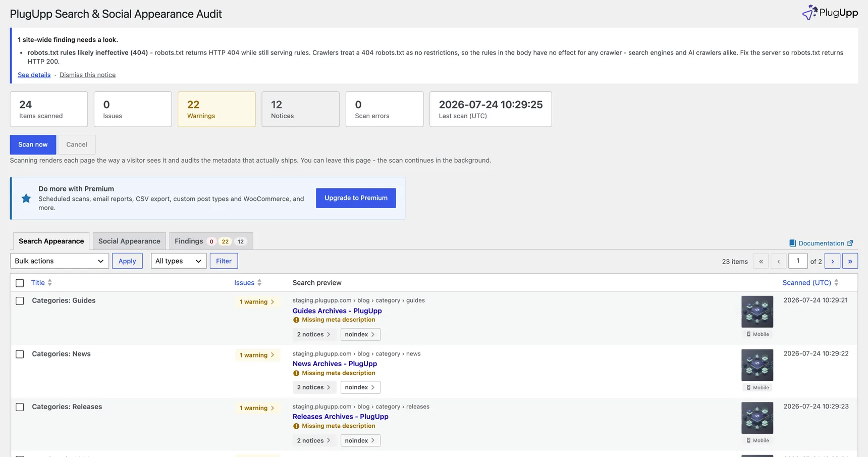This screenshot has width=868, height=457.
Task: Go to the first page of results
Action: point(761,261)
